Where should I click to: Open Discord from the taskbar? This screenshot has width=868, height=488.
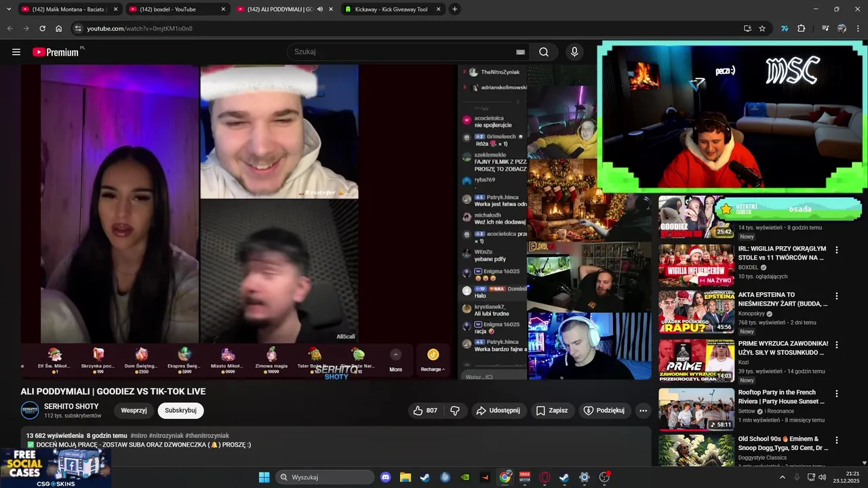386,477
